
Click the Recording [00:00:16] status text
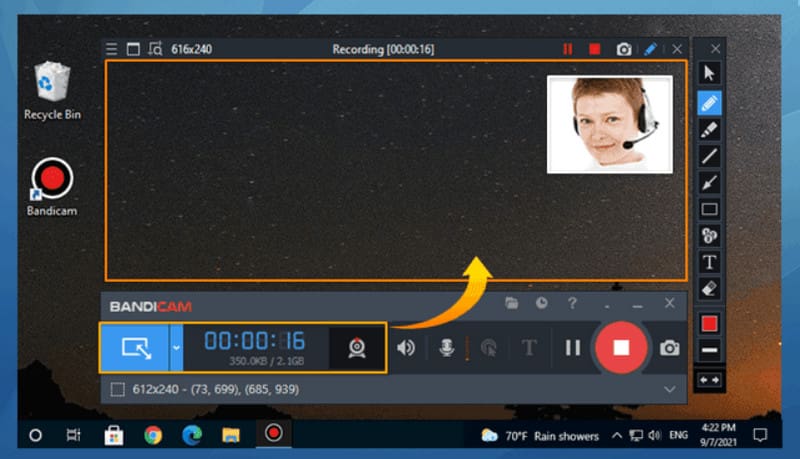point(383,49)
